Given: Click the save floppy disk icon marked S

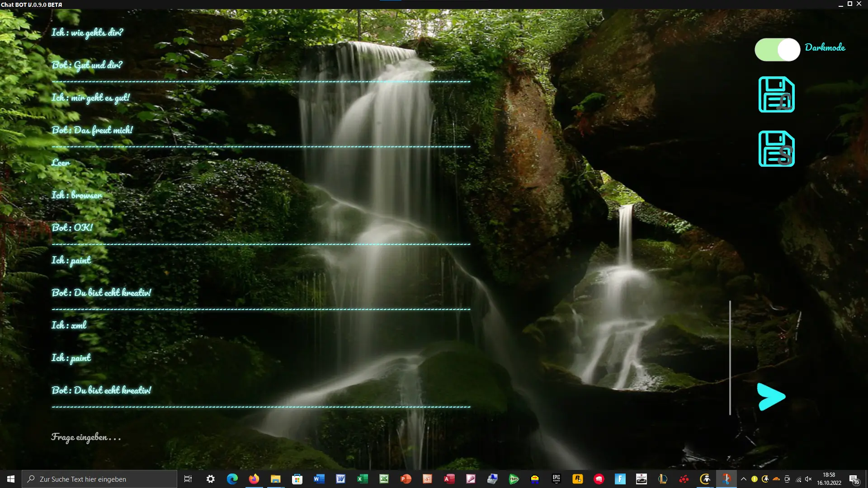Looking at the screenshot, I should [776, 149].
